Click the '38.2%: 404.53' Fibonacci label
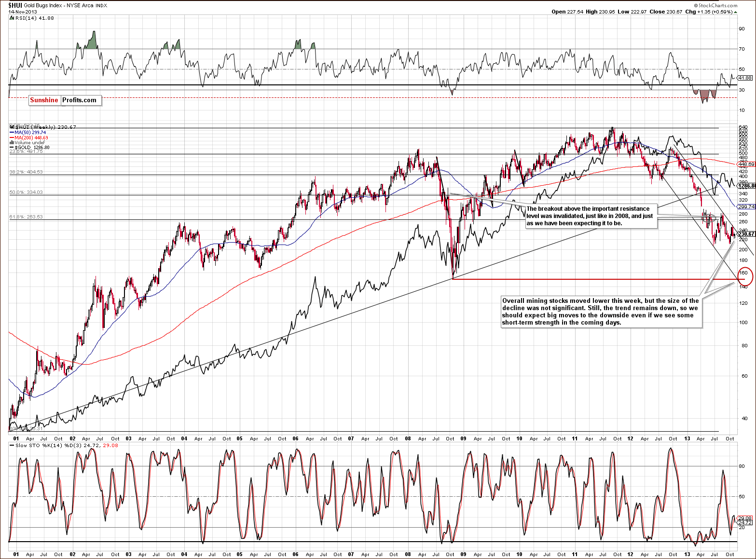This screenshot has width=756, height=559. click(x=26, y=172)
